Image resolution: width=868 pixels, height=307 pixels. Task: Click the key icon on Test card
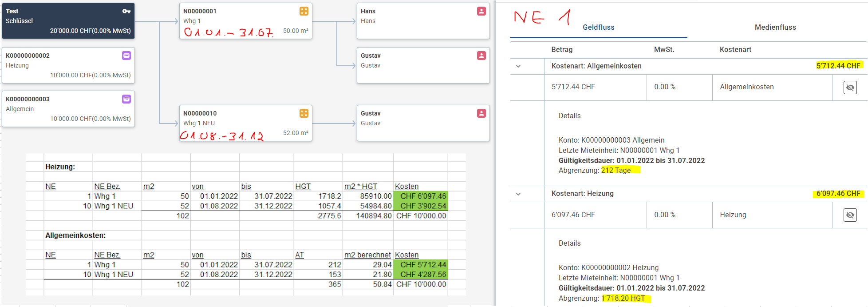(126, 11)
